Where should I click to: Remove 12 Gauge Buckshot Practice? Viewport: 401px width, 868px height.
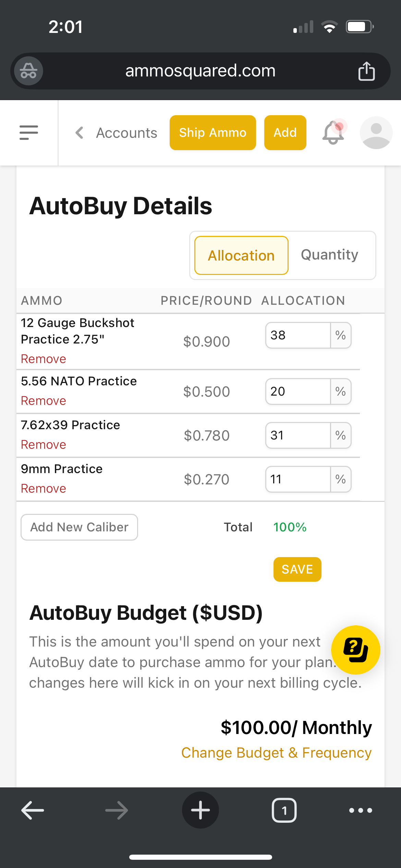coord(44,359)
